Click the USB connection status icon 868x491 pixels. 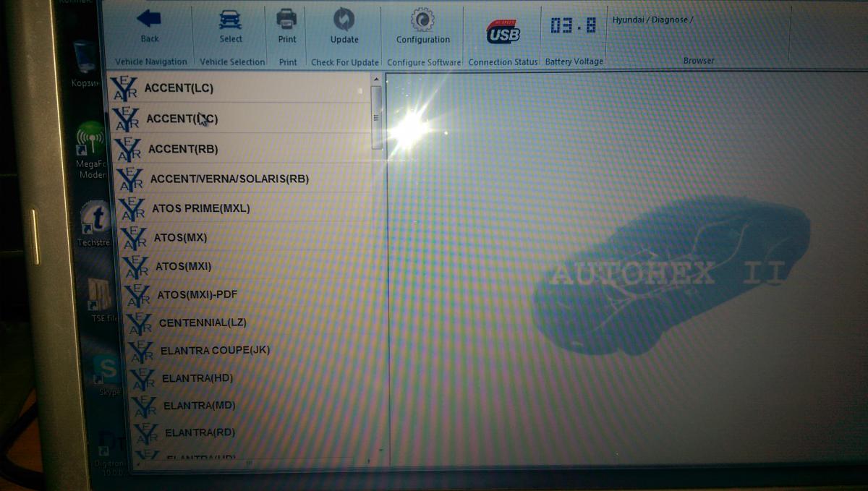click(x=503, y=30)
